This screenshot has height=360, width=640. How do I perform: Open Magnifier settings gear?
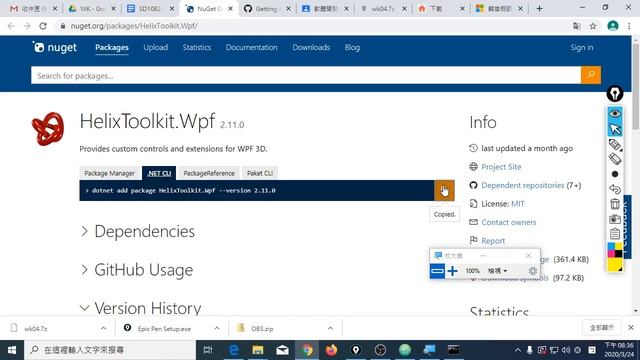tap(533, 271)
